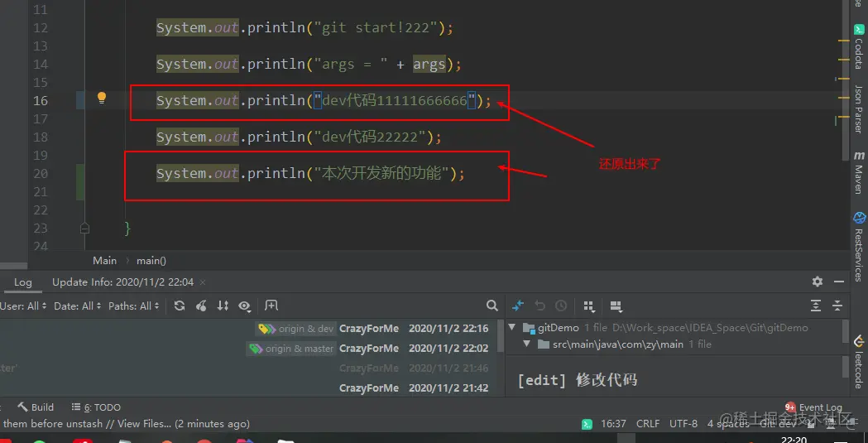The width and height of the screenshot is (868, 443).
Task: Select the commit dated 2020/11/2 21:46
Action: [x=249, y=368]
